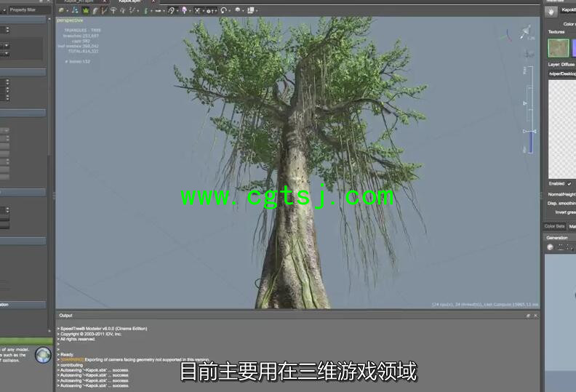Close the Kapok.spm document tab
The width and height of the screenshot is (576, 392).
click(153, 2)
